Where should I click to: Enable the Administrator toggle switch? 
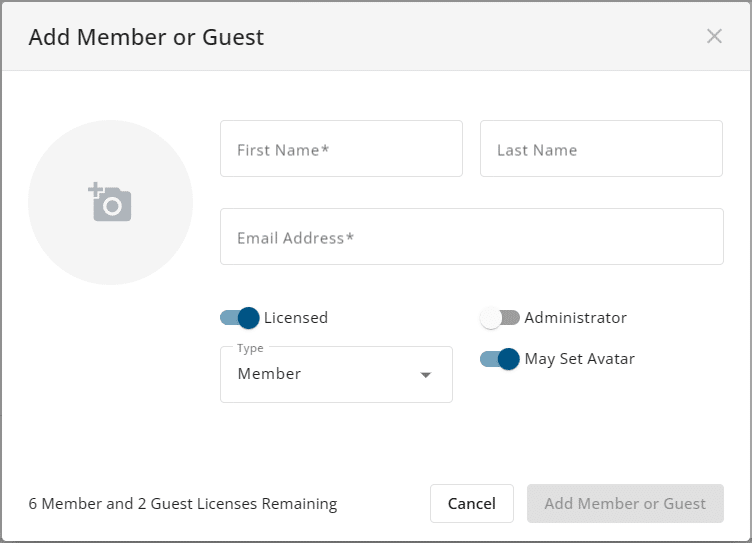click(x=500, y=318)
